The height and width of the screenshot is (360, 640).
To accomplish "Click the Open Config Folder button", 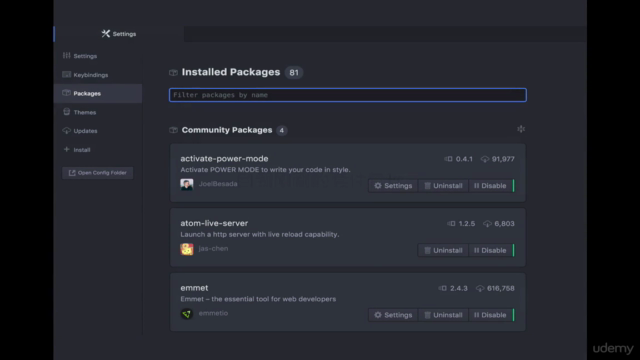I will [98, 173].
